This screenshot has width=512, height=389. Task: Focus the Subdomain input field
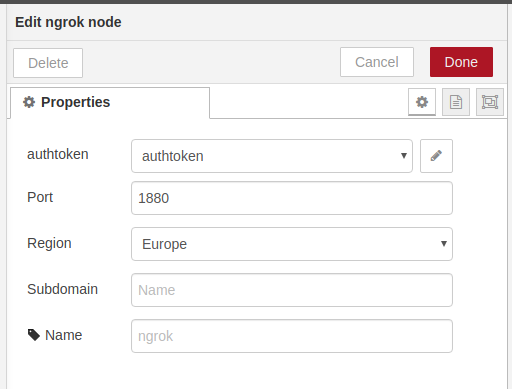tap(292, 290)
